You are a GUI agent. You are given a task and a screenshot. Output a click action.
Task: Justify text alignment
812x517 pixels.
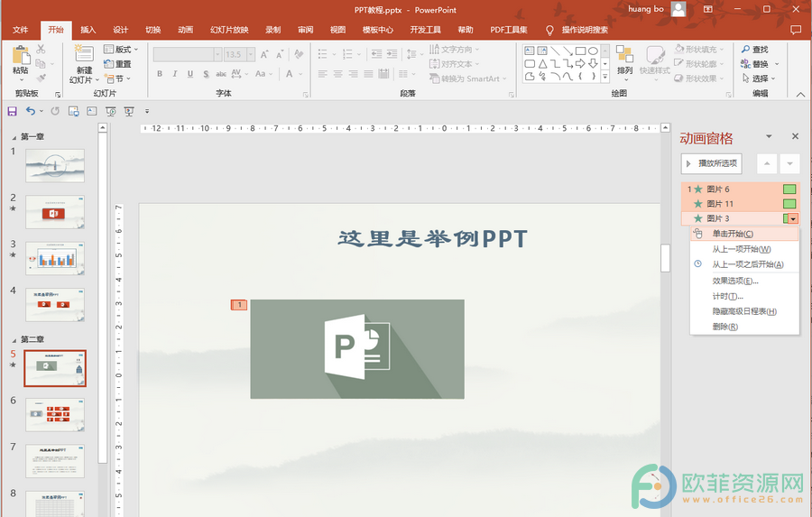pos(368,74)
